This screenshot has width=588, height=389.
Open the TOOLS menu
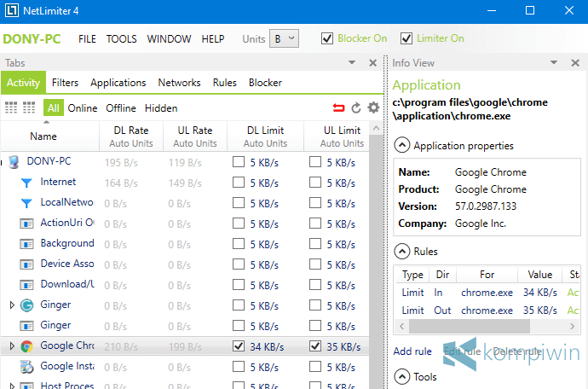(x=121, y=38)
